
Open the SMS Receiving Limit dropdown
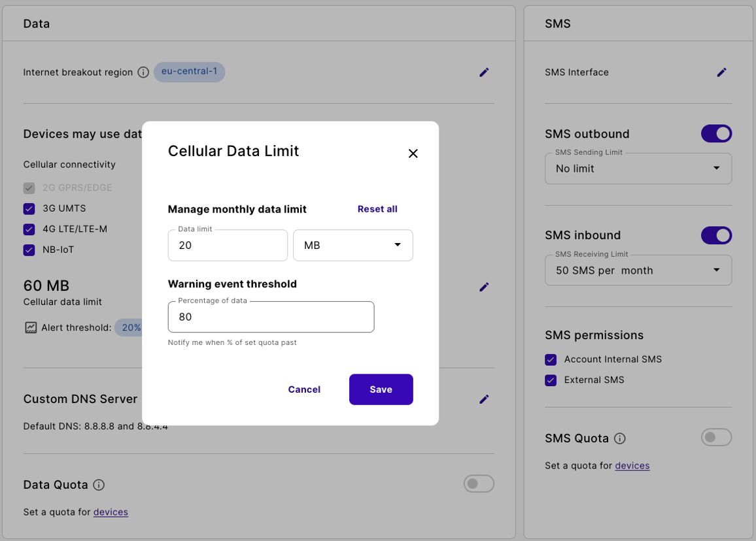638,270
